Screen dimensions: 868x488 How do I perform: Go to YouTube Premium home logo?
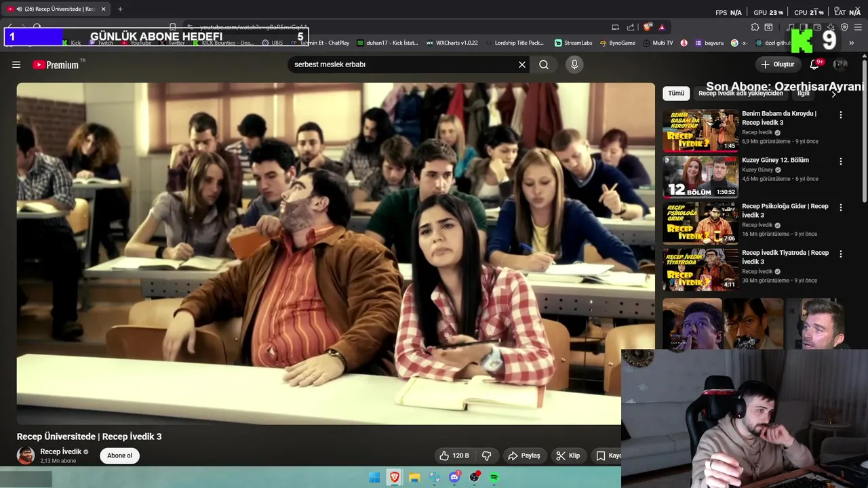(56, 64)
